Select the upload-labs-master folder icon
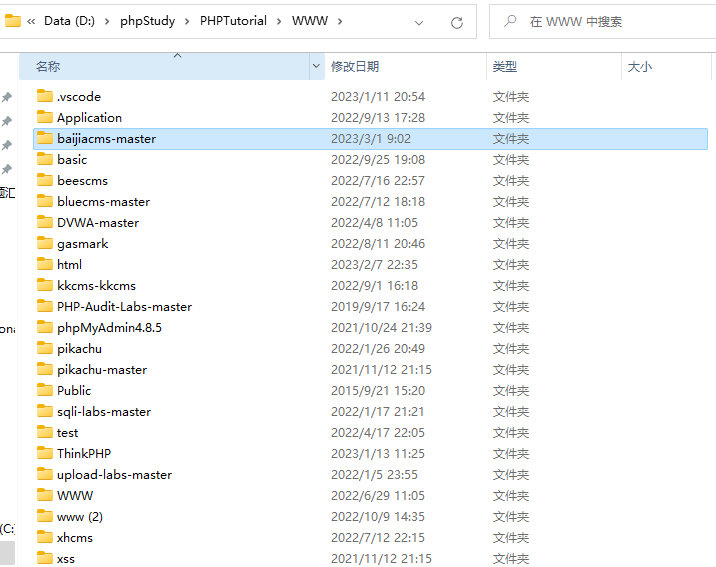Image resolution: width=716 pixels, height=567 pixels. point(45,474)
